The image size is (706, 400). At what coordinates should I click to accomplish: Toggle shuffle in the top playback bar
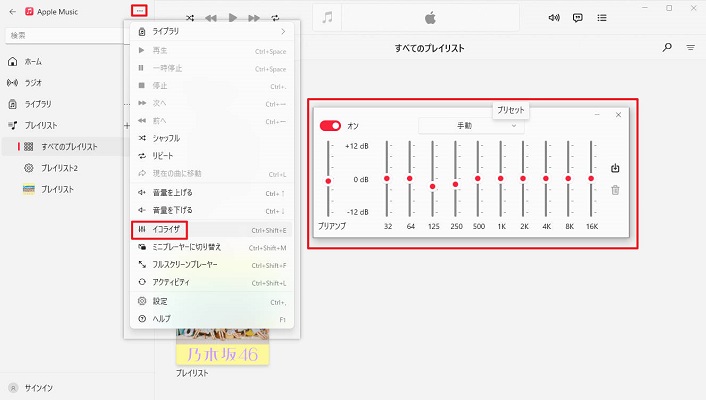(x=190, y=18)
